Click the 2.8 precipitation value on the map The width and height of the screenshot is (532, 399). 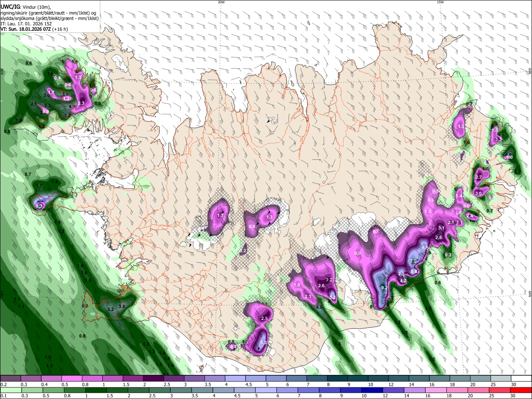click(438, 237)
